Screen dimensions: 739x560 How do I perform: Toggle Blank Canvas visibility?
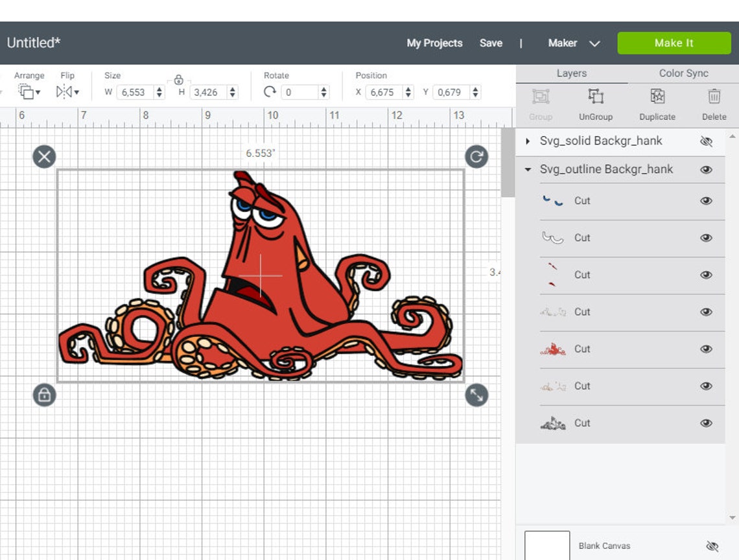pyautogui.click(x=712, y=546)
